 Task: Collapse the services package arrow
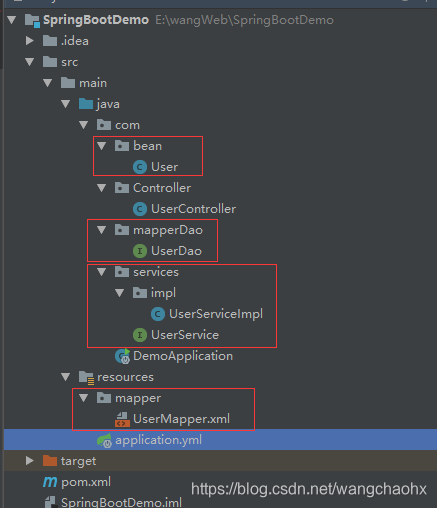102,272
